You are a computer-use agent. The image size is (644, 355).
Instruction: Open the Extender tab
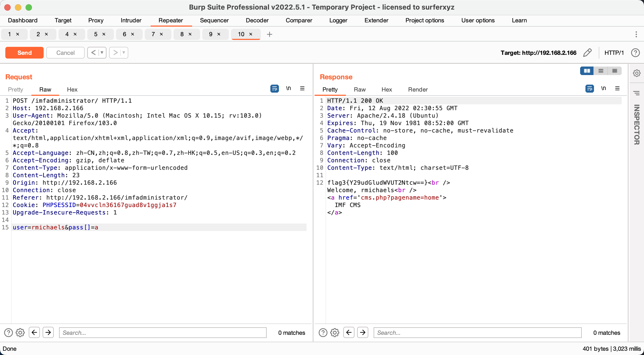pos(376,20)
